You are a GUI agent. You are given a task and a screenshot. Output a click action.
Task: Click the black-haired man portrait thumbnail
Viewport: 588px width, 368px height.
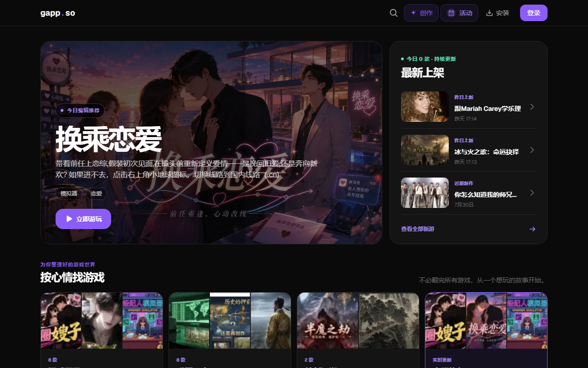[102, 321]
